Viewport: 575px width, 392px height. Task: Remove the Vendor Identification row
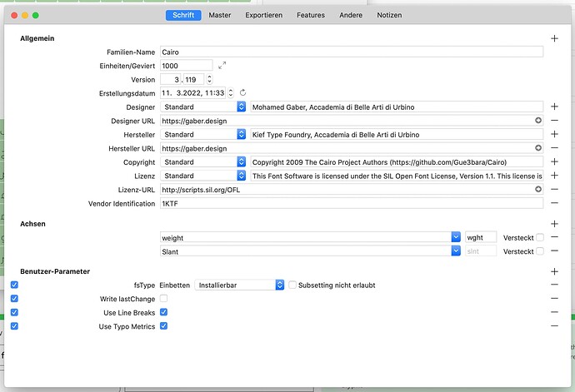554,203
